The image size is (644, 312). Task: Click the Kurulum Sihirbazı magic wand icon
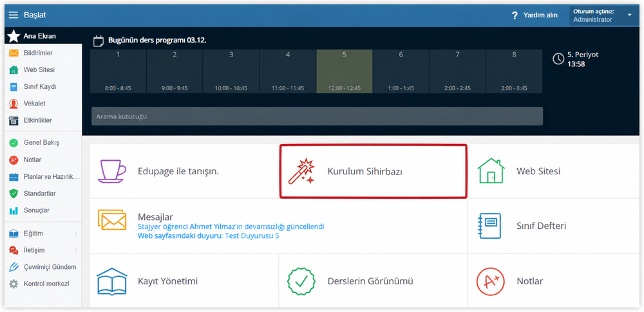[301, 171]
